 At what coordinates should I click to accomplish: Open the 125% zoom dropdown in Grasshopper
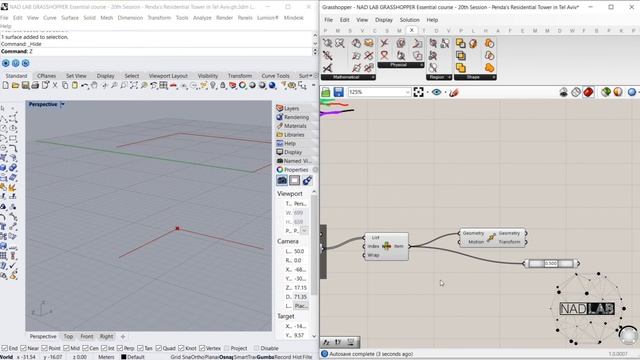tap(407, 92)
